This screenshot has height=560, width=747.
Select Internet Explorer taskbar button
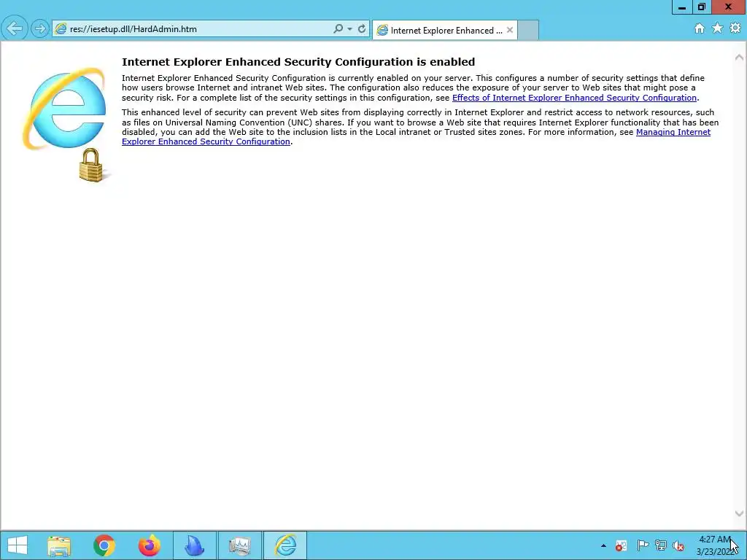pyautogui.click(x=285, y=545)
